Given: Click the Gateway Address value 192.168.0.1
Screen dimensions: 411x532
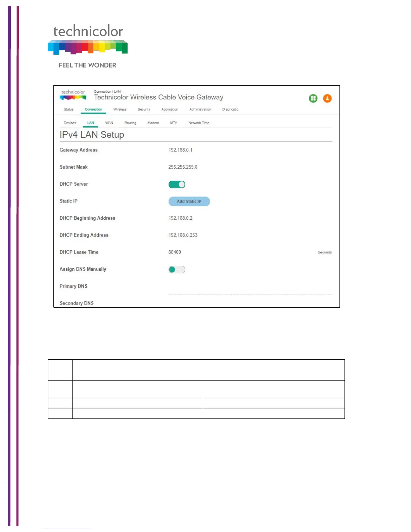Looking at the screenshot, I should (180, 150).
